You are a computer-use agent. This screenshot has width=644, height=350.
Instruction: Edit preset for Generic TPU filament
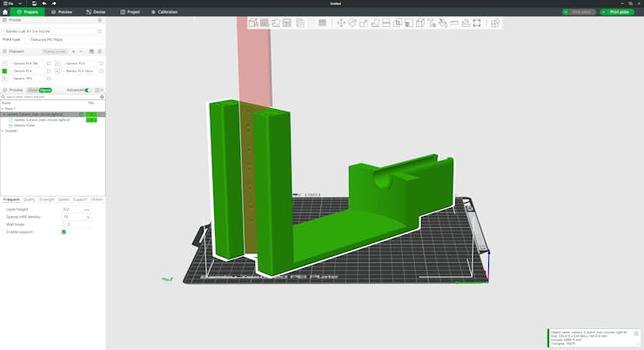tap(49, 78)
